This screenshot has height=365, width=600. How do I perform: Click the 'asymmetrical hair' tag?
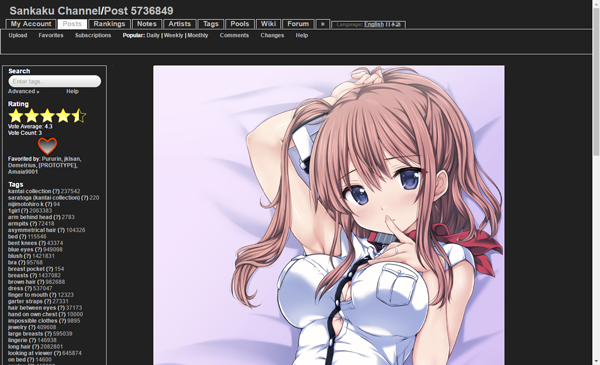[x=32, y=230]
